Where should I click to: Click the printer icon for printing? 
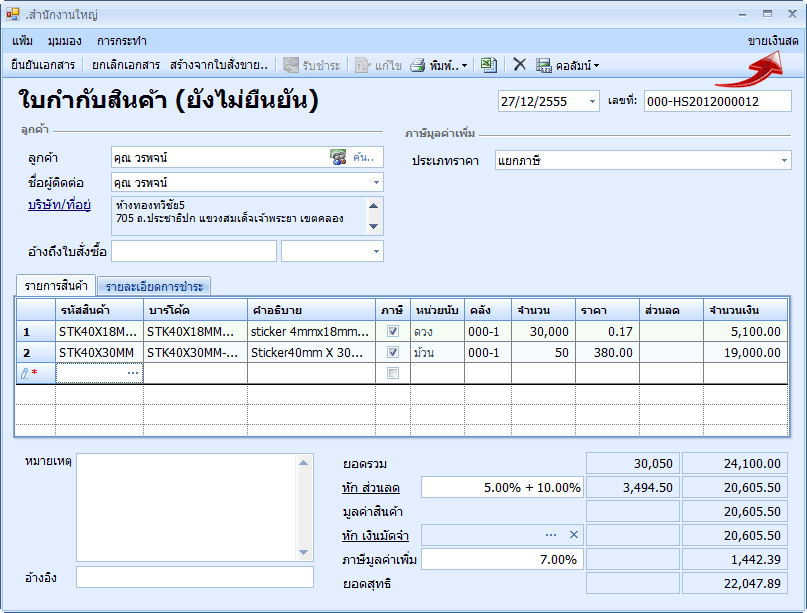tap(419, 65)
